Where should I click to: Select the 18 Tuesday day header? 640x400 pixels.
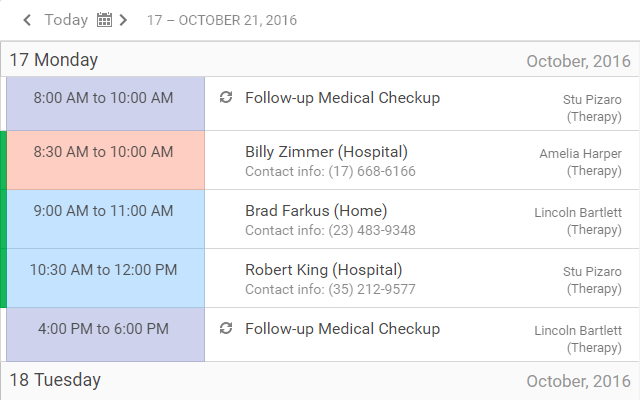point(55,380)
